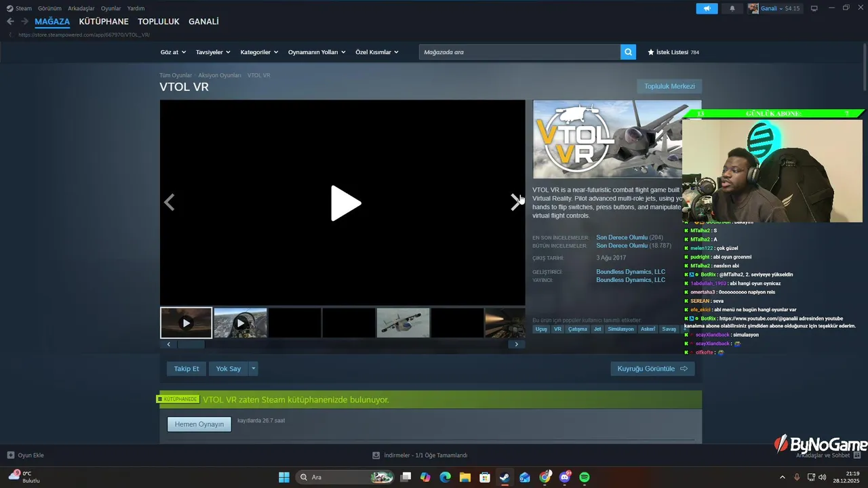
Task: Click the Yok Say button
Action: click(229, 369)
